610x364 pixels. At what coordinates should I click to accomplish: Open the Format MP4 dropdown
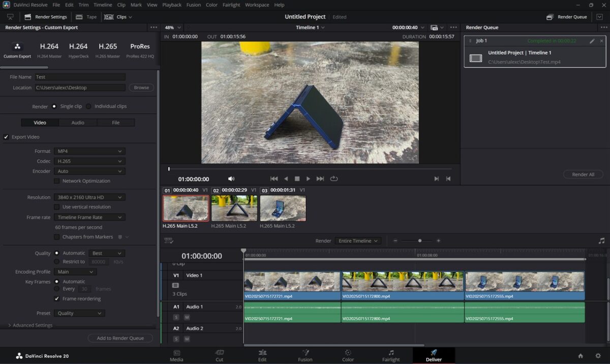tap(89, 151)
